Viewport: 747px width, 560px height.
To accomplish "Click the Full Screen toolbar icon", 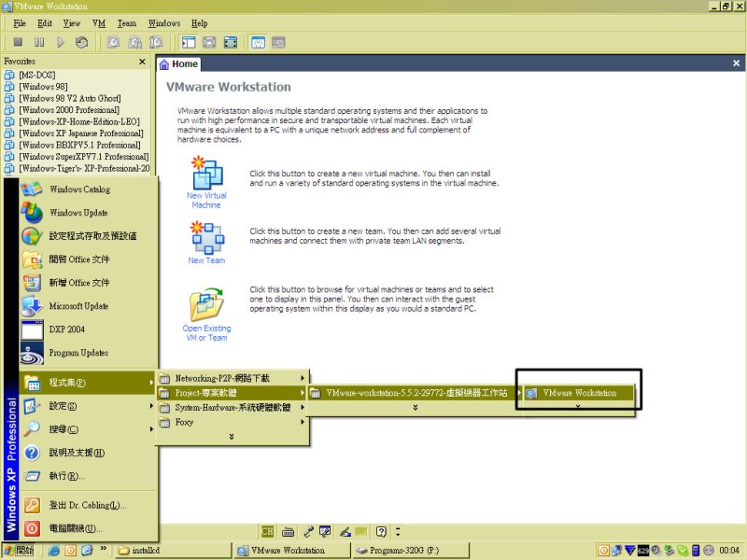I will pyautogui.click(x=209, y=42).
